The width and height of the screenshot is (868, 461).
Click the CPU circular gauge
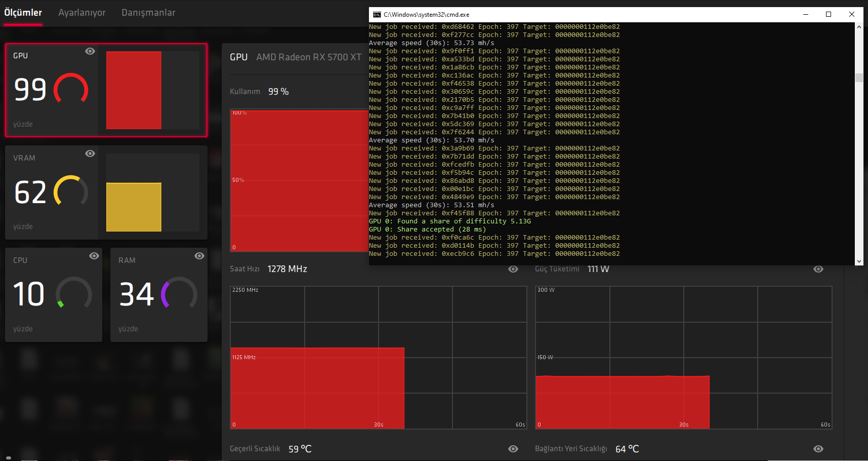[x=74, y=293]
